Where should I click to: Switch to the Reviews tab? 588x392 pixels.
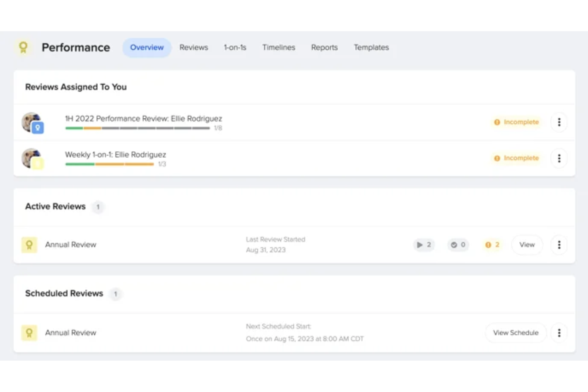click(193, 47)
